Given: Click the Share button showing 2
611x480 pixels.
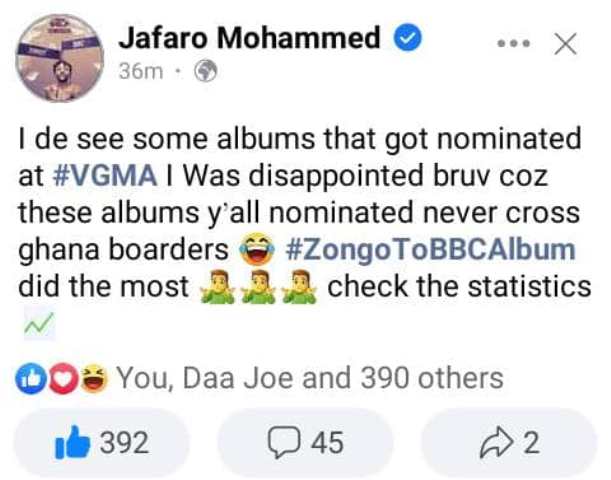Looking at the screenshot, I should tap(509, 442).
